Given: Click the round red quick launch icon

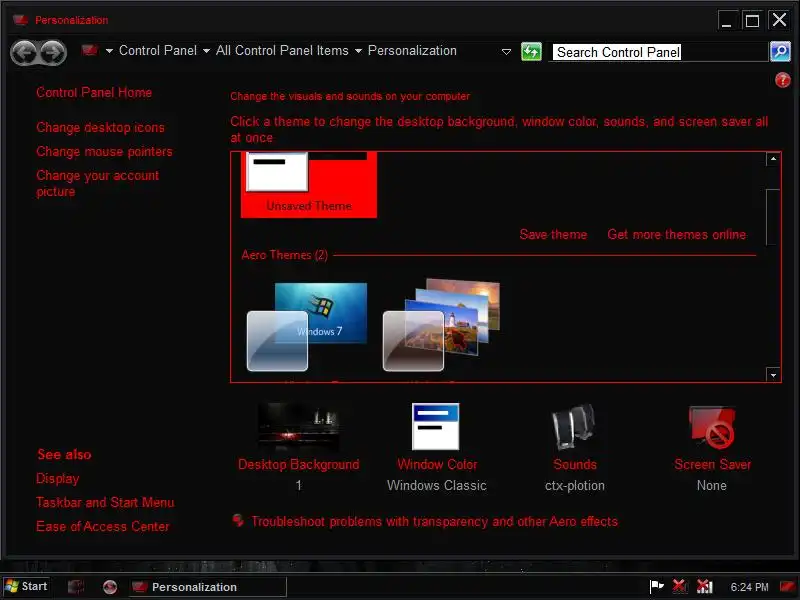Looking at the screenshot, I should pos(109,587).
